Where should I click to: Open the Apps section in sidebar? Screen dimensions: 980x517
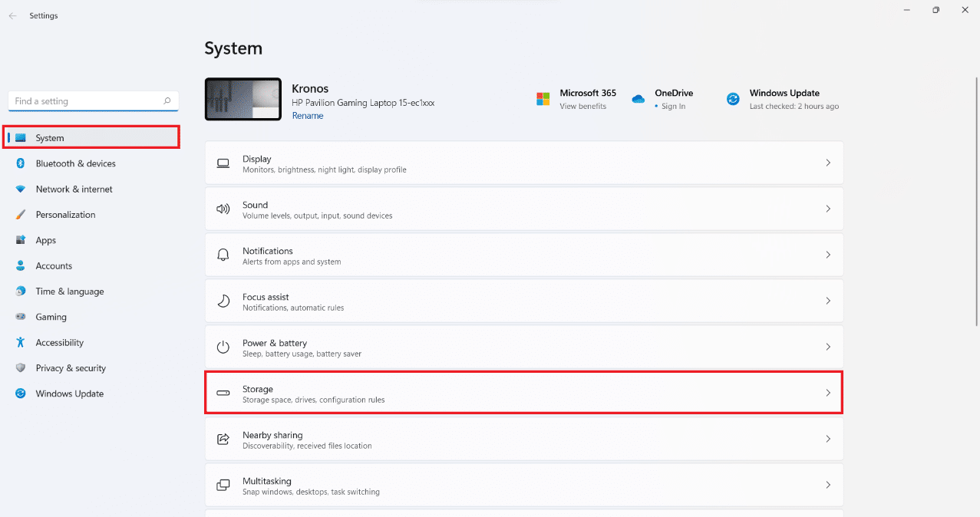(46, 240)
